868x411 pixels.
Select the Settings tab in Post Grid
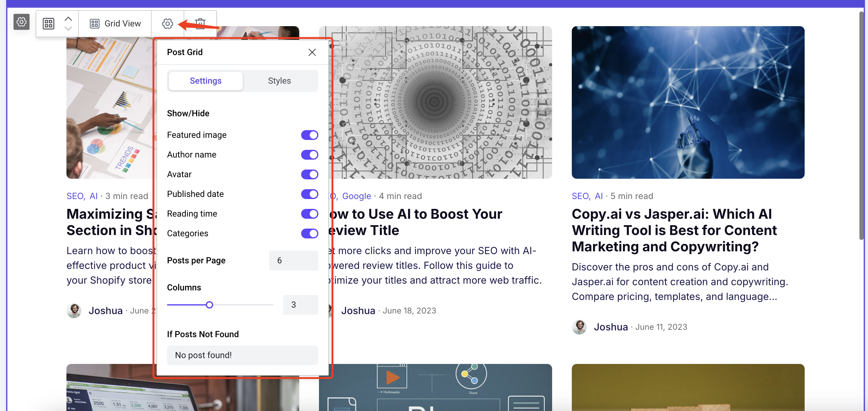coord(205,80)
